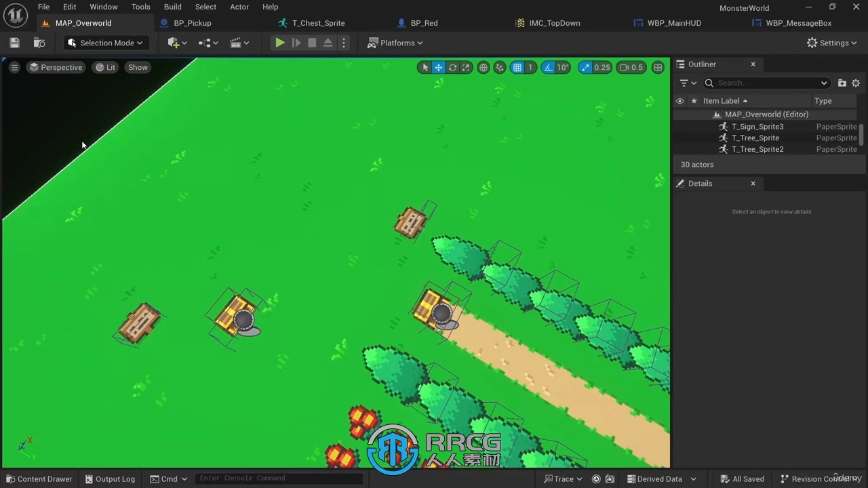868x488 pixels.
Task: Click the Unreal Engine logo icon
Action: point(15,15)
